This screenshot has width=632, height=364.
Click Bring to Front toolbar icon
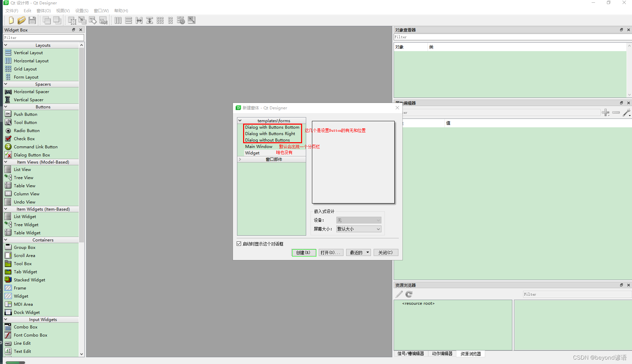[47, 20]
